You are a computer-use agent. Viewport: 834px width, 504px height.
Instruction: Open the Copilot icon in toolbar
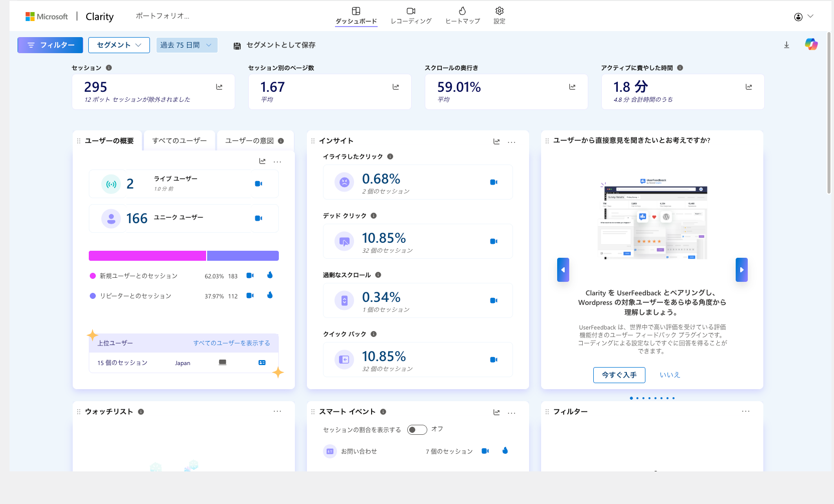click(811, 45)
